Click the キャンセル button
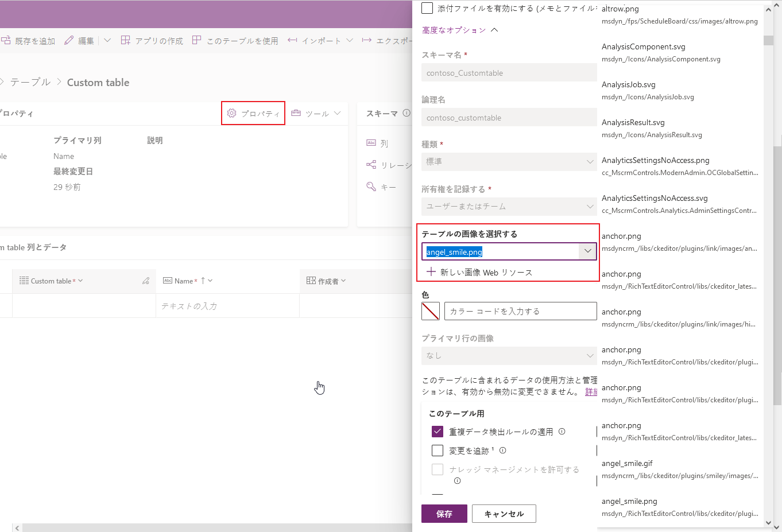The height and width of the screenshot is (532, 782). click(504, 514)
